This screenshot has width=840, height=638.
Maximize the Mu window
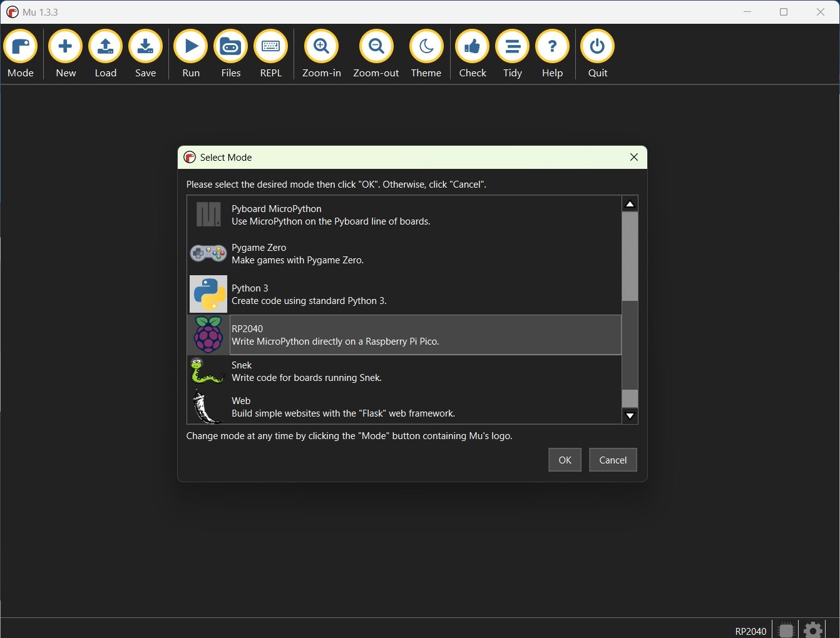click(x=784, y=12)
